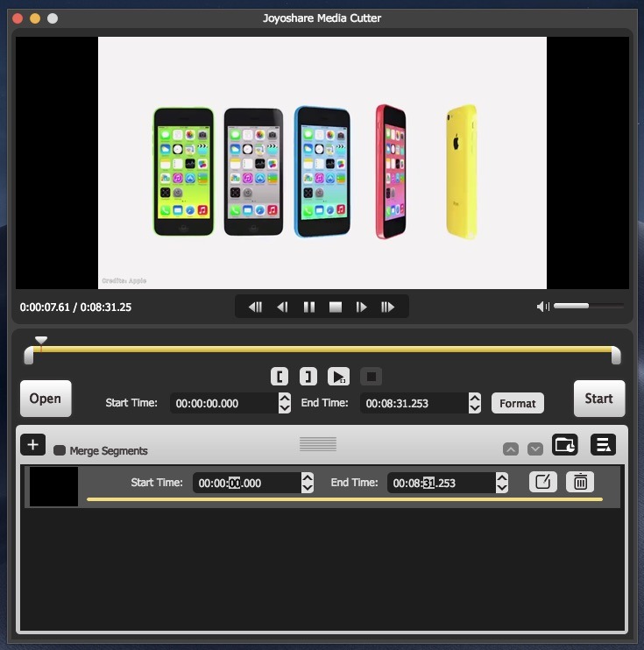Add a new segment with plus button
This screenshot has height=650, width=644.
(x=32, y=445)
